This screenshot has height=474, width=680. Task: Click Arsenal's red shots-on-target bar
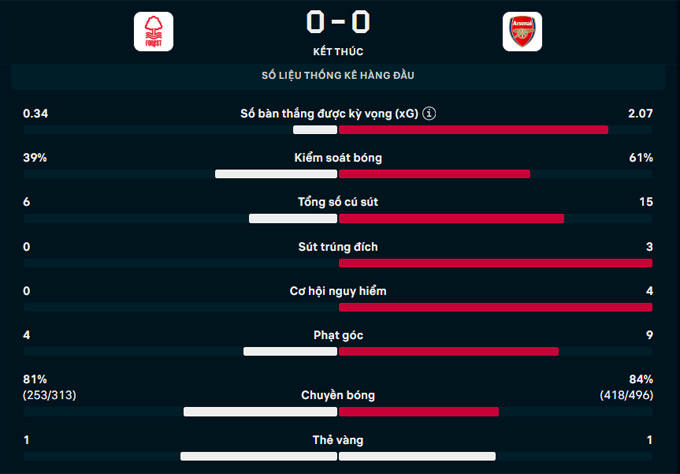[495, 263]
